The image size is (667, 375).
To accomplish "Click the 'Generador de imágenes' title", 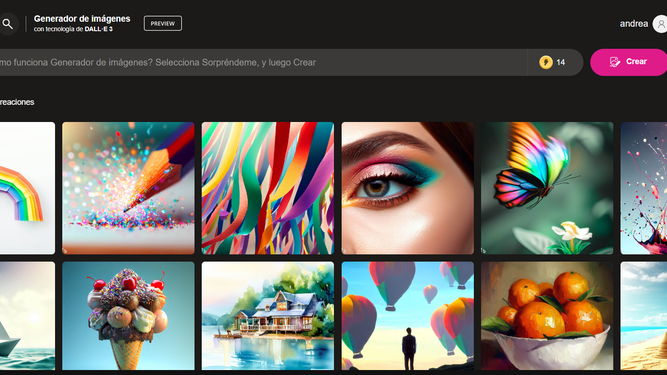I will 82,19.
